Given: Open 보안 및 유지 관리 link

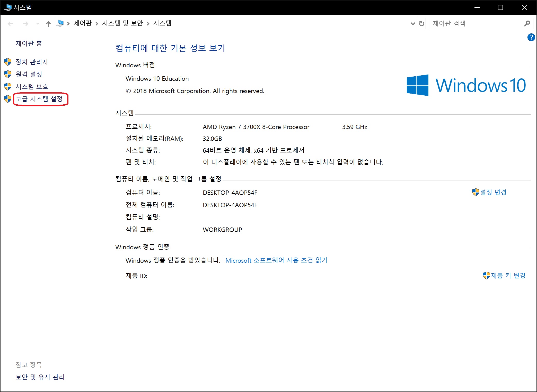Looking at the screenshot, I should pyautogui.click(x=40, y=377).
